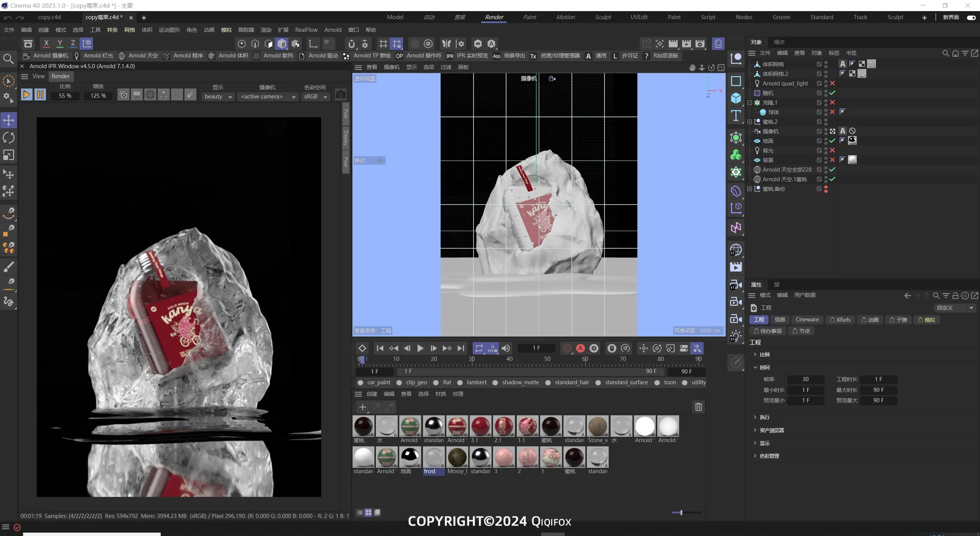Image resolution: width=980 pixels, height=536 pixels.
Task: Click the IPR snapshot camera icon
Action: tap(340, 95)
